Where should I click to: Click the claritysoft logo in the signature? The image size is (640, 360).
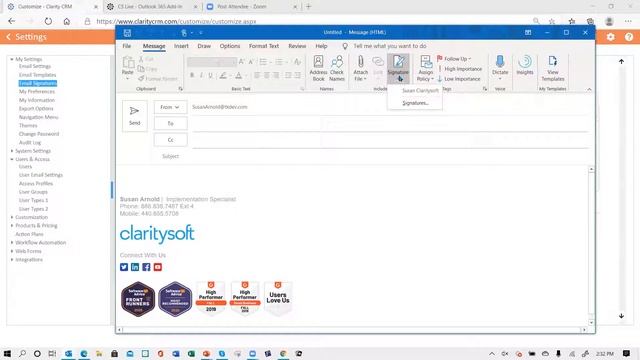click(157, 234)
